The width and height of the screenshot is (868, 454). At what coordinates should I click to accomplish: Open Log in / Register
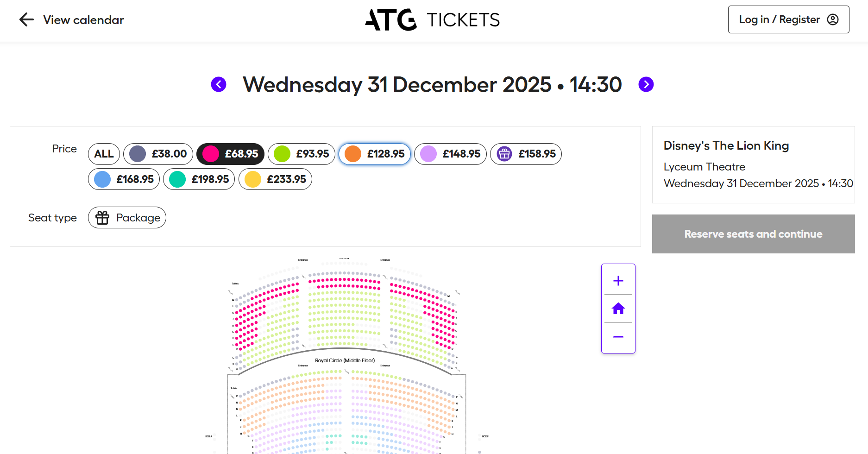click(x=788, y=19)
